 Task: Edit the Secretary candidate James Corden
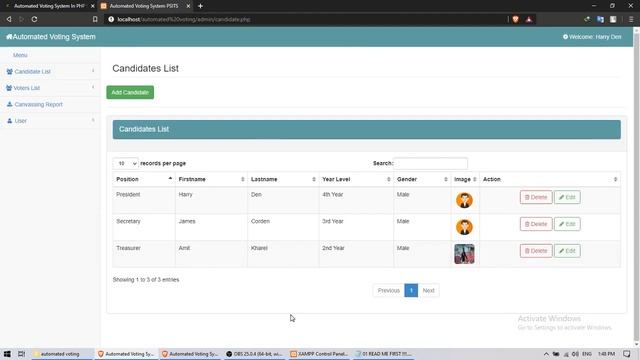[567, 224]
